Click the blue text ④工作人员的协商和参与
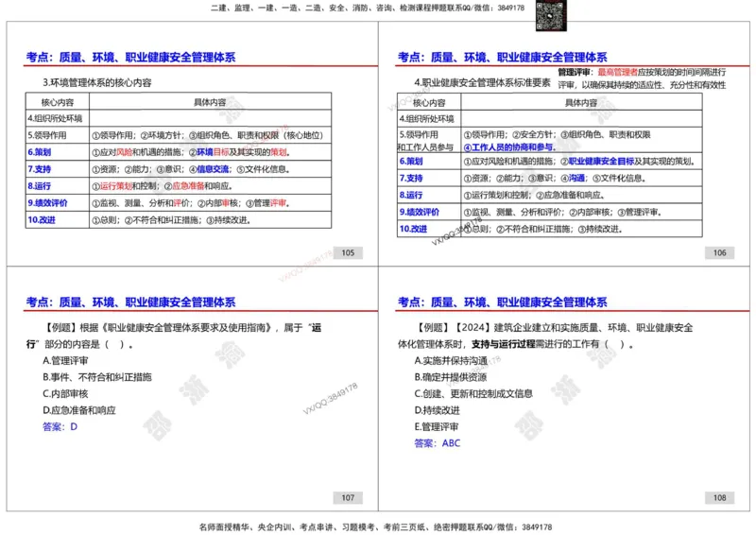The width and height of the screenshot is (756, 535). (509, 147)
